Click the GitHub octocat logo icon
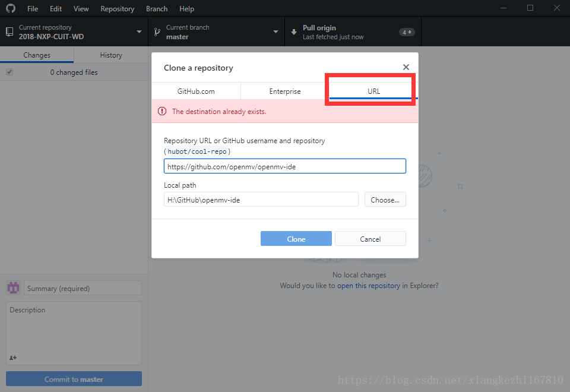Viewport: 570px width, 392px height. [x=11, y=8]
